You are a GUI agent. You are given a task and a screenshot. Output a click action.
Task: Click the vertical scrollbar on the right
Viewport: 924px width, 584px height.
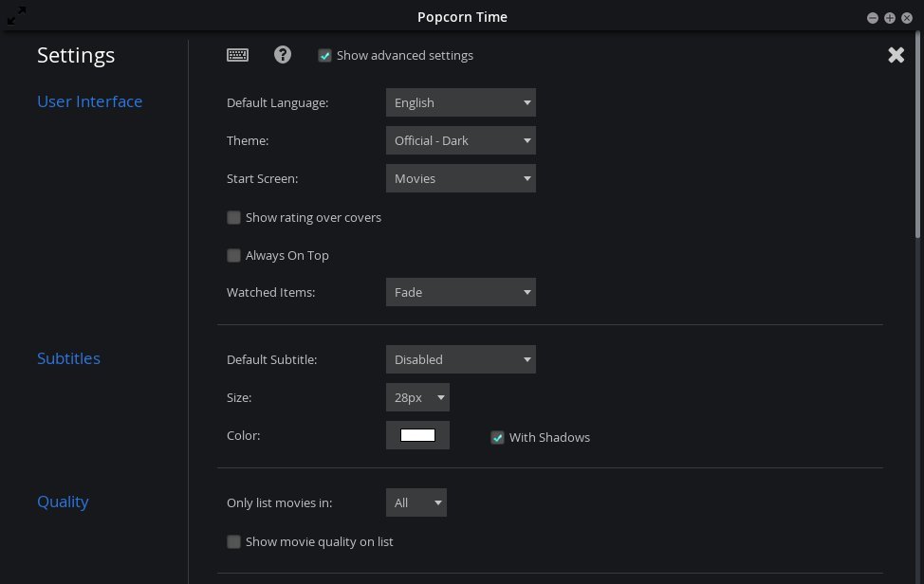[917, 136]
